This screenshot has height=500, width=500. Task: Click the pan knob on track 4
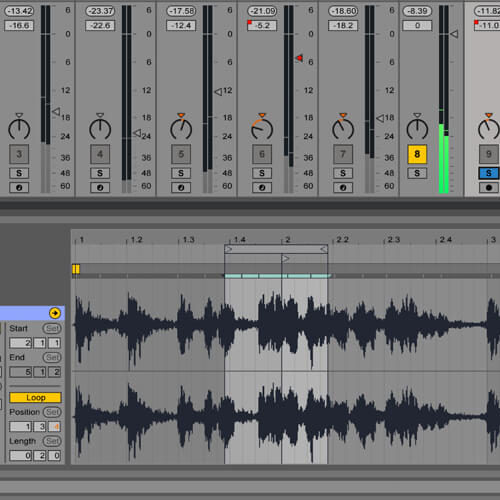pyautogui.click(x=100, y=128)
